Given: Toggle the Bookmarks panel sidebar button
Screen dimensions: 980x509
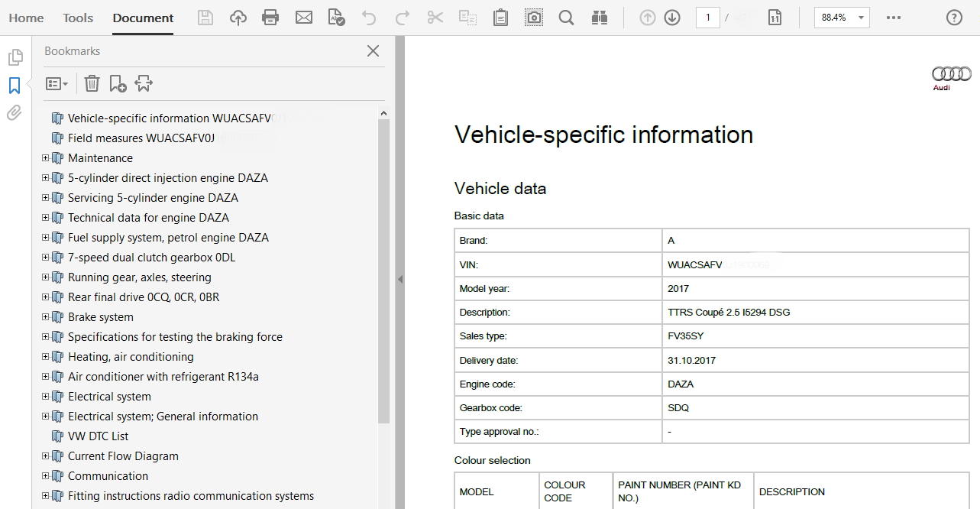Looking at the screenshot, I should point(14,86).
